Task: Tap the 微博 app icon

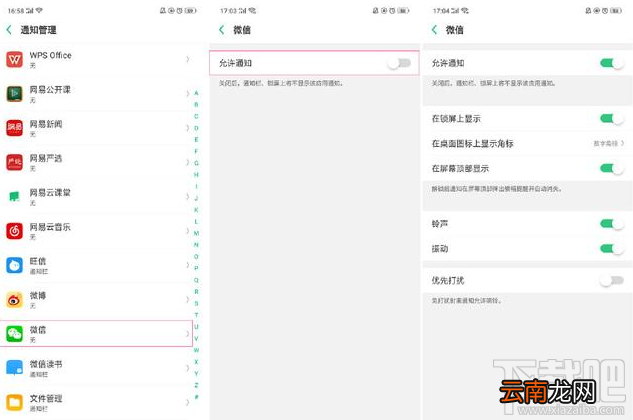Action: 15,300
